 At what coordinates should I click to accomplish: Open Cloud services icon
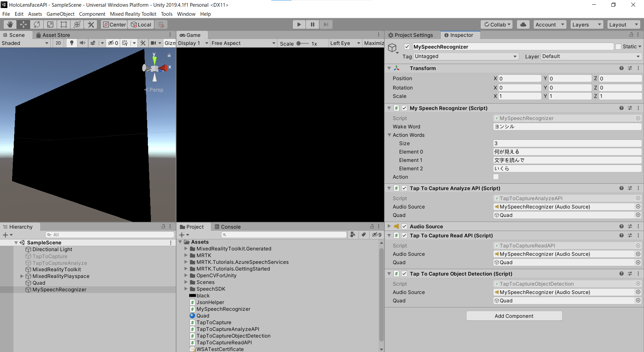[x=523, y=24]
